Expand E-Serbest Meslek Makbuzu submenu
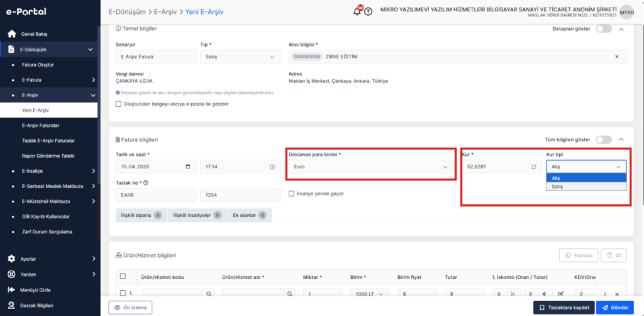The height and width of the screenshot is (316, 644). point(94,186)
